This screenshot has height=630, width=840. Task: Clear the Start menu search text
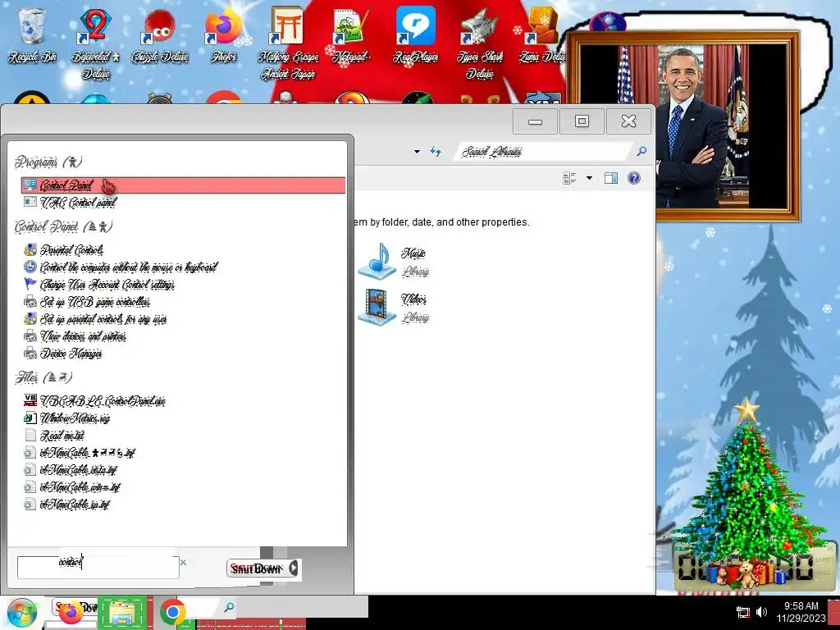click(x=184, y=562)
